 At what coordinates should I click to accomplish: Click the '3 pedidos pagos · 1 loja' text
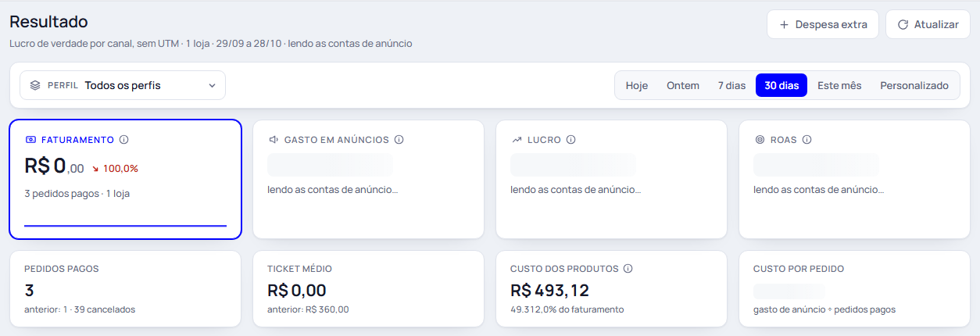pyautogui.click(x=77, y=193)
